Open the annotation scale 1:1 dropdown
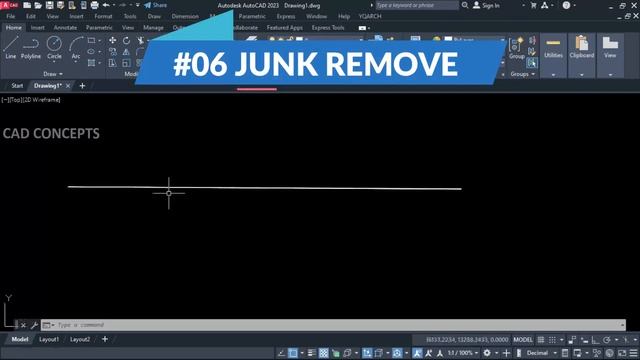Viewport: 640px width, 360px height. pyautogui.click(x=462, y=353)
